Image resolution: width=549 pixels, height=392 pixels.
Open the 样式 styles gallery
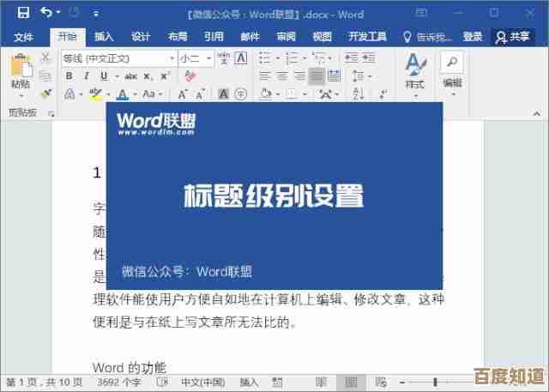tap(415, 75)
